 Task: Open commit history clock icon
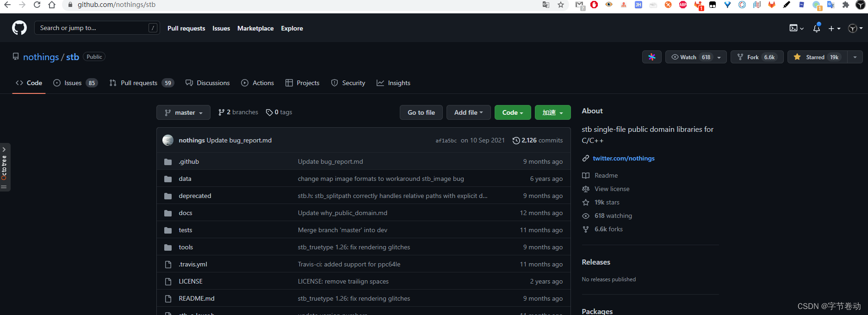pos(516,140)
